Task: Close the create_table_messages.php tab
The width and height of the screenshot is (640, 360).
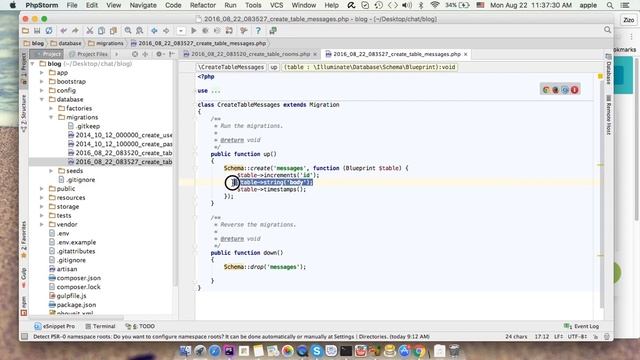Action: point(465,54)
